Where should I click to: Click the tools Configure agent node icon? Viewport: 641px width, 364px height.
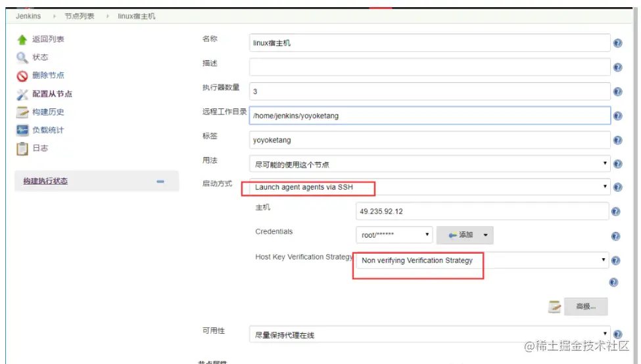click(22, 95)
